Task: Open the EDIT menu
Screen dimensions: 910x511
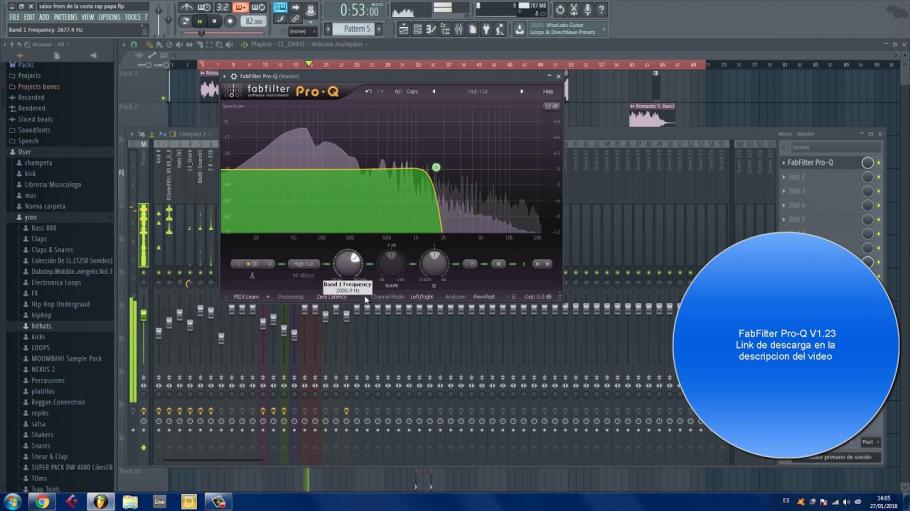Action: (29, 17)
